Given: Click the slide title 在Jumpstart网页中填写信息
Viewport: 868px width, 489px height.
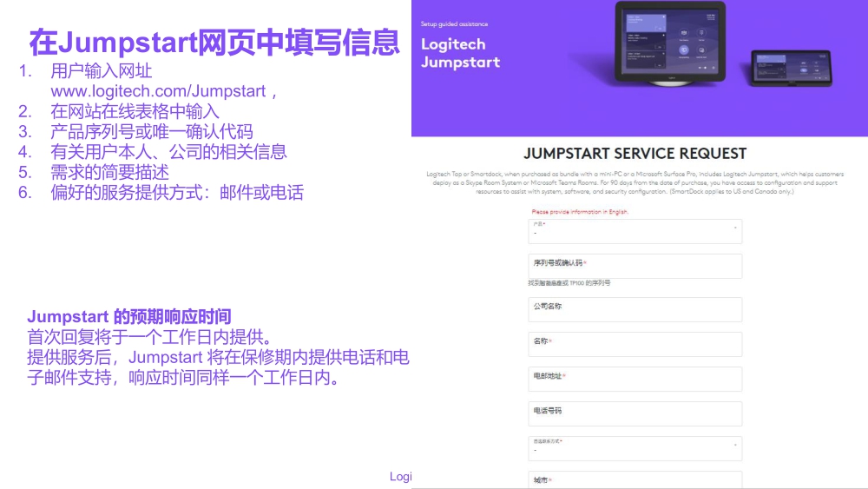Looking at the screenshot, I should (214, 42).
